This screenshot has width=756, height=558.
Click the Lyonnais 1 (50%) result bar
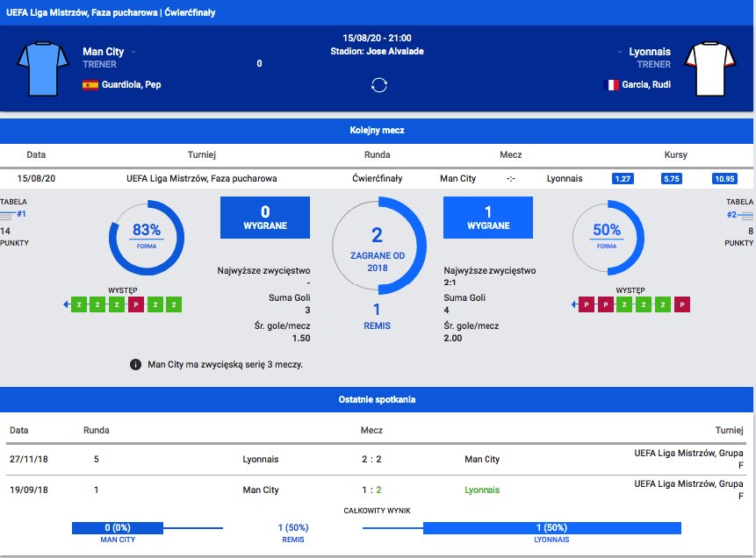pyautogui.click(x=551, y=527)
